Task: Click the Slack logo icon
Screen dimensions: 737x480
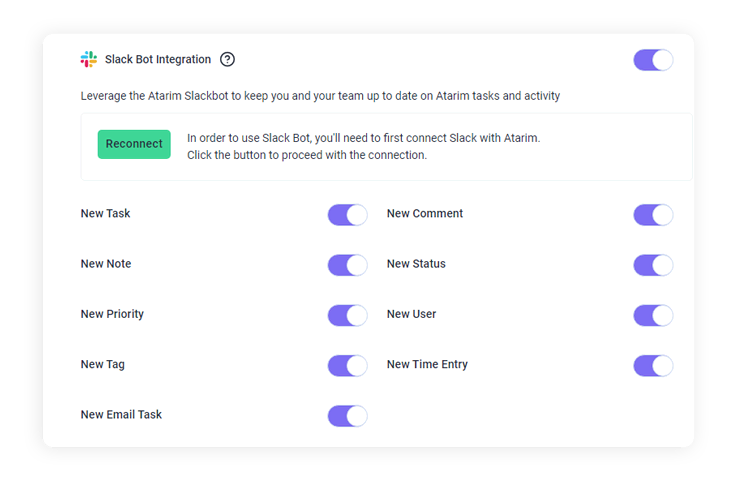Action: [x=89, y=59]
